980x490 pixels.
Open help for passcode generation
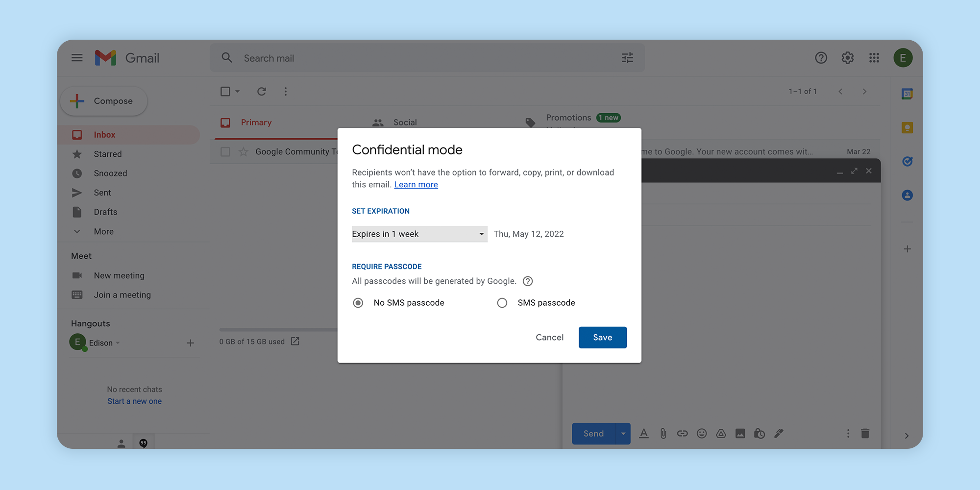528,281
